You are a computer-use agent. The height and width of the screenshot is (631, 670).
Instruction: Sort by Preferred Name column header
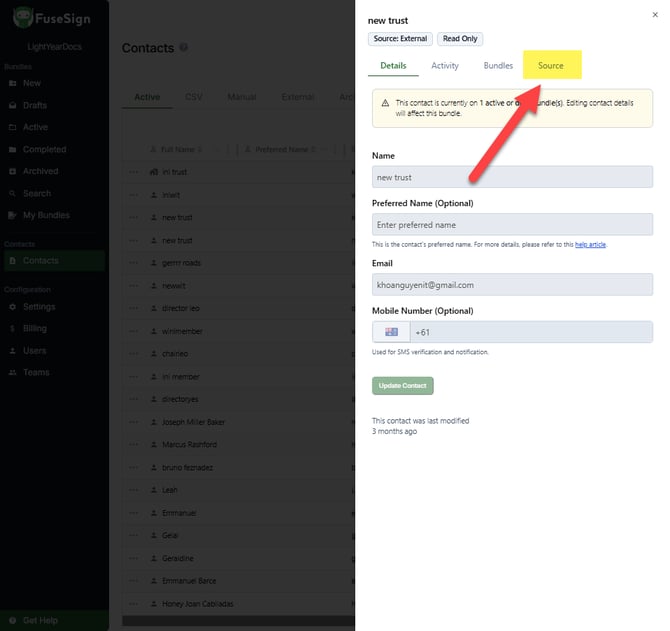[281, 149]
